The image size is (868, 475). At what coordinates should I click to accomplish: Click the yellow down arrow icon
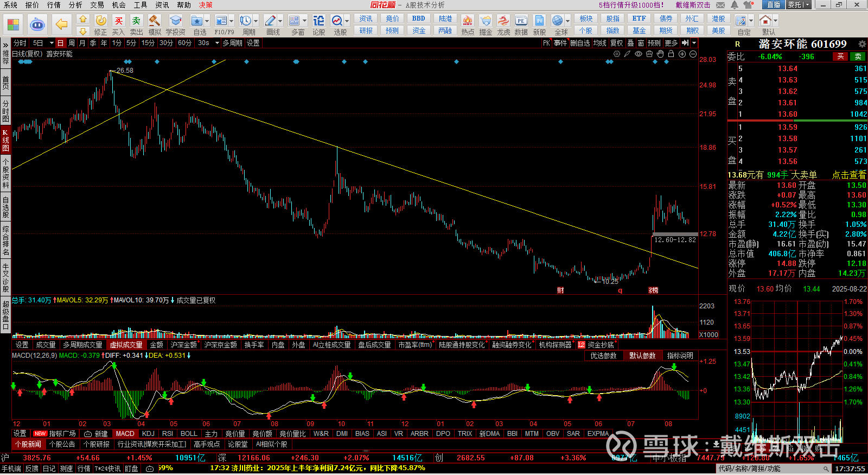pos(83,31)
